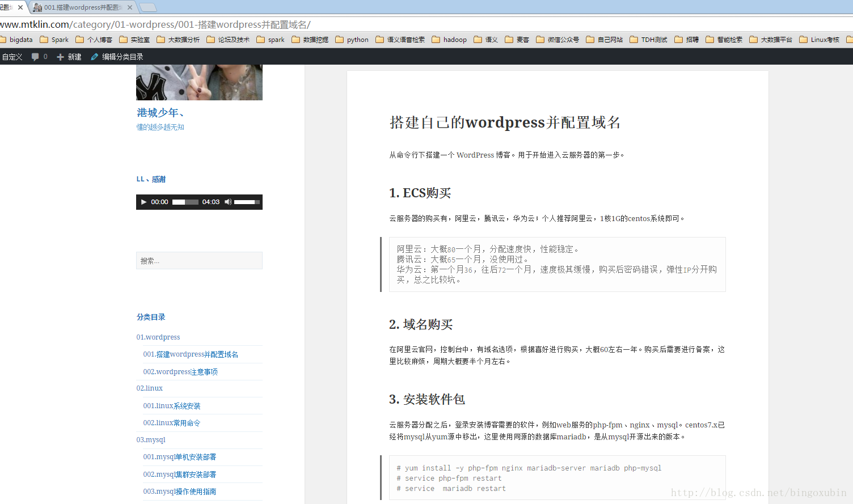Switch to the leftmost browser tab

tap(7, 7)
